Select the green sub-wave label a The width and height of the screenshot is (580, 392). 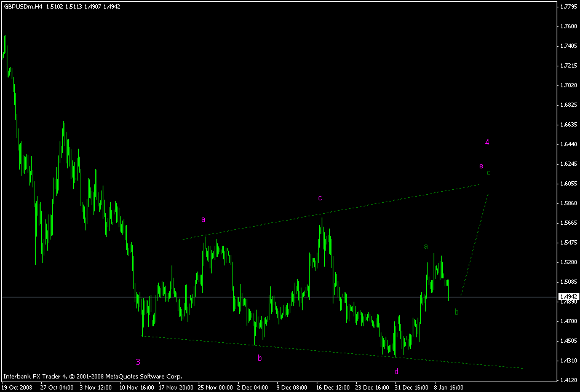[426, 246]
